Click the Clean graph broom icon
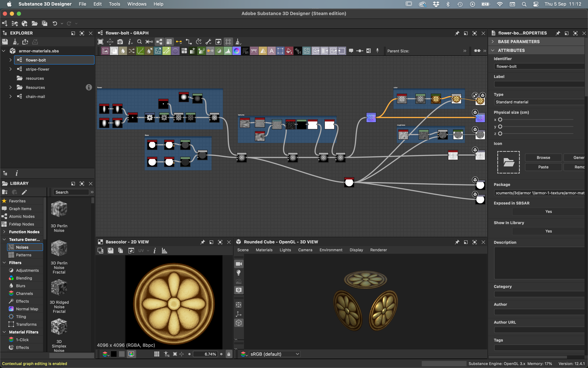This screenshot has height=368, width=588. 238,42
